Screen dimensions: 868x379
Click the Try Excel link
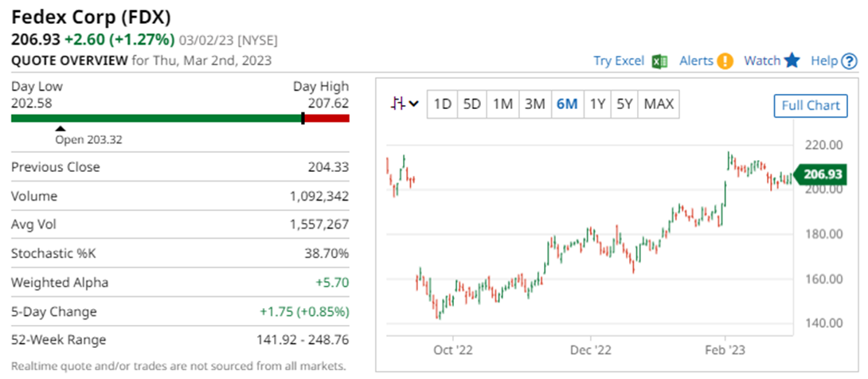[x=620, y=61]
